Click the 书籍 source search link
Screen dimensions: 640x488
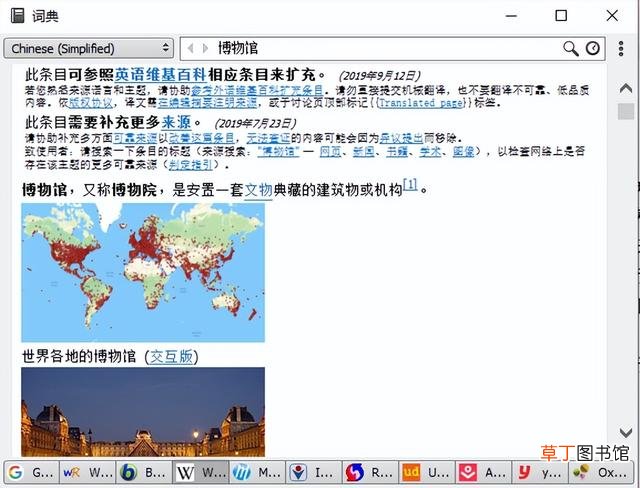[397, 152]
